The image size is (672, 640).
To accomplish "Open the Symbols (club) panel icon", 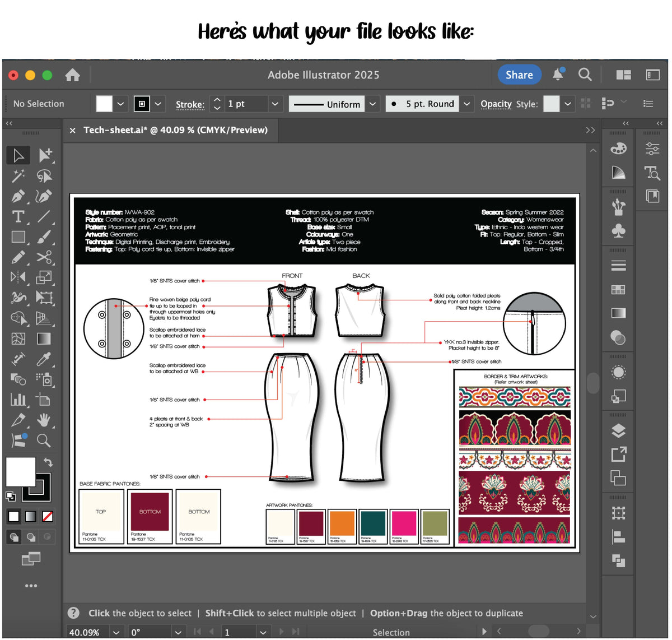I will [x=618, y=231].
